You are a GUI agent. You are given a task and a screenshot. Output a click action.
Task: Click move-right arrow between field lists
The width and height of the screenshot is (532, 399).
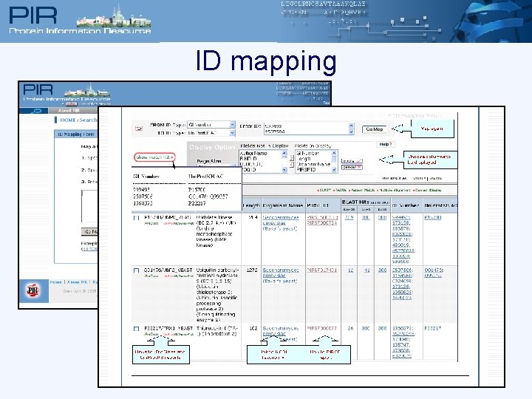click(x=291, y=158)
